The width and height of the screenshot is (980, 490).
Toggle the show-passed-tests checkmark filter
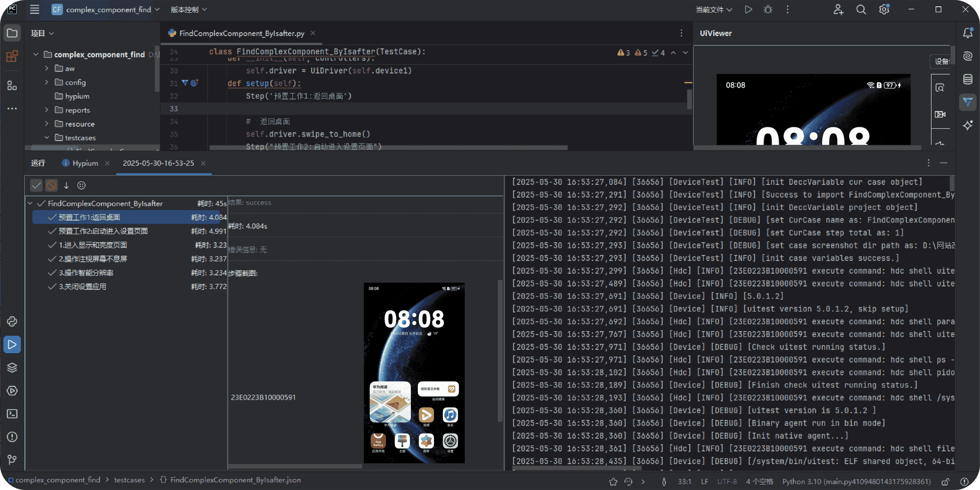click(36, 185)
